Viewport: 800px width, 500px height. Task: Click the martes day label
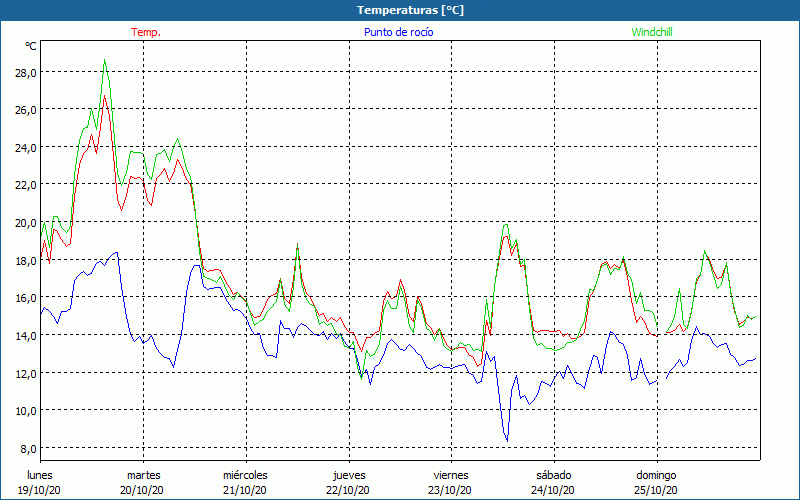[x=144, y=475]
